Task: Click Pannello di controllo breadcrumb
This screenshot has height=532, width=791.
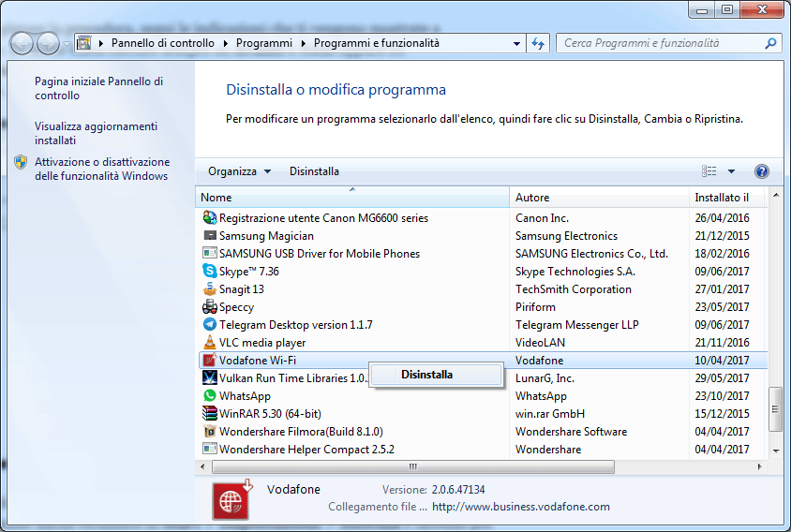Action: point(162,43)
